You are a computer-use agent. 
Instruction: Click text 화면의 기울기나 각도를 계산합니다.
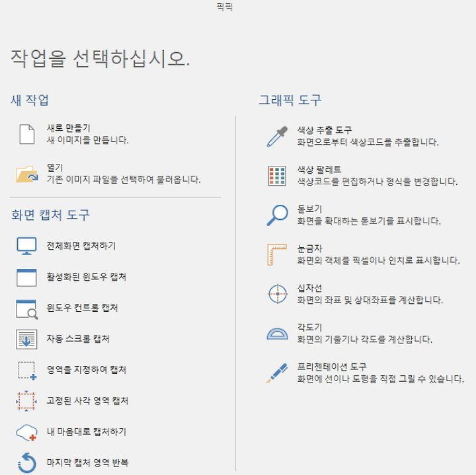[364, 339]
